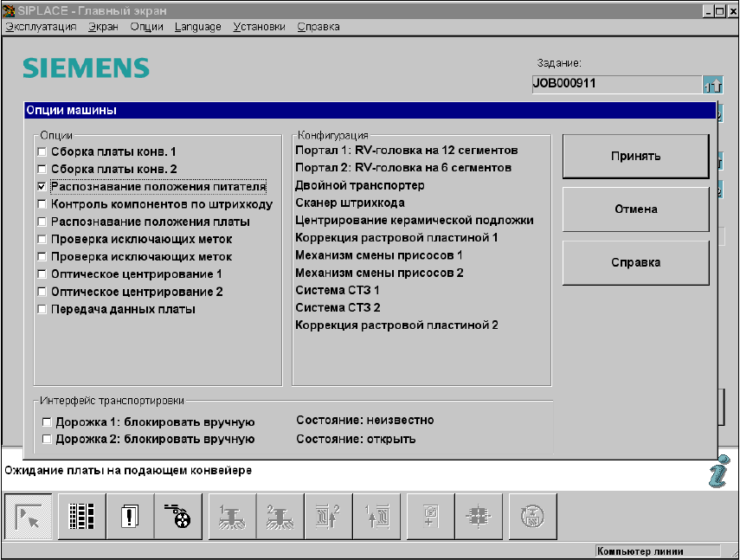Select Портал 2: RV-головка на 6 сегментов

pyautogui.click(x=403, y=168)
